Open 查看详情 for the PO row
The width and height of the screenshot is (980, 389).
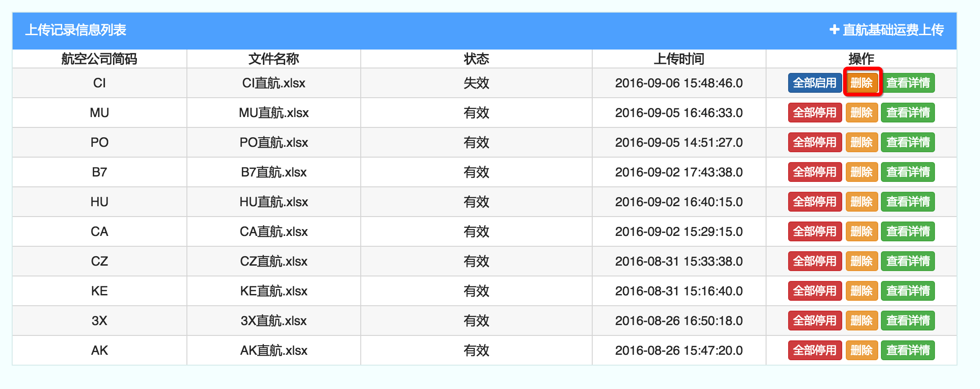(907, 142)
